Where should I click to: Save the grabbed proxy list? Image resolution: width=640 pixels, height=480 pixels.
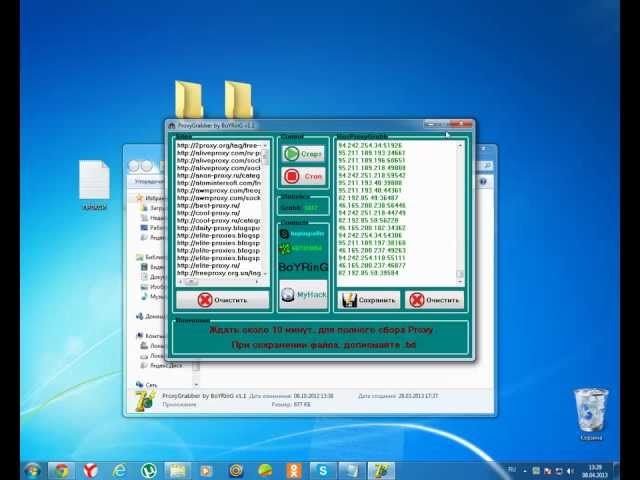point(369,300)
